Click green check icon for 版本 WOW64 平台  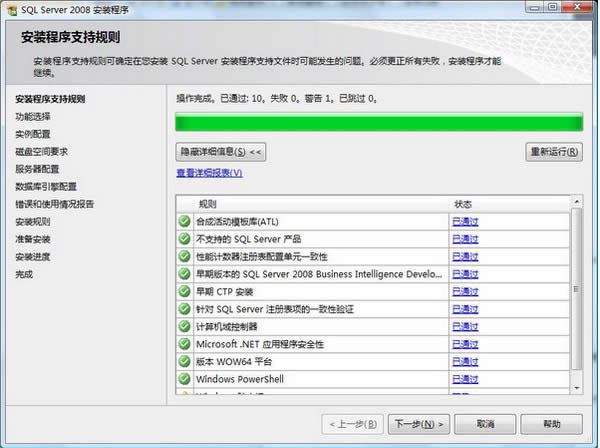pos(184,362)
